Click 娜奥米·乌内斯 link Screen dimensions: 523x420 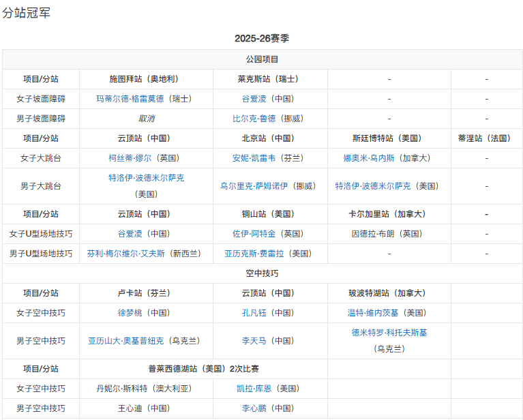pyautogui.click(x=369, y=157)
